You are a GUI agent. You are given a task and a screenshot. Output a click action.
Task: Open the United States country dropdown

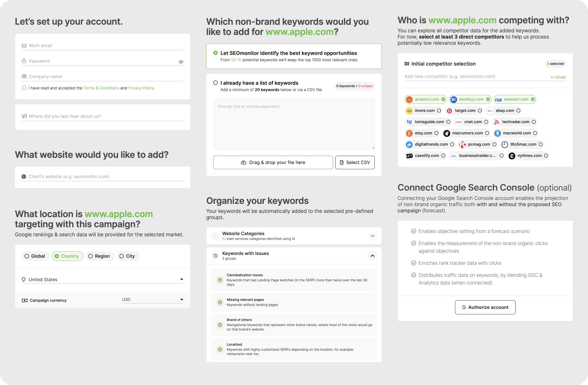[103, 280]
